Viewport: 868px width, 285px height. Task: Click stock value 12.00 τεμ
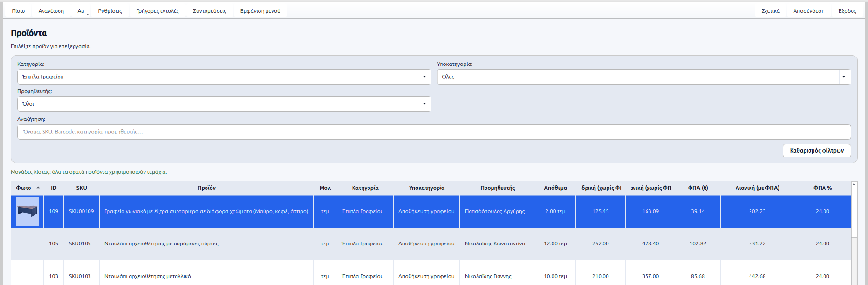click(556, 244)
